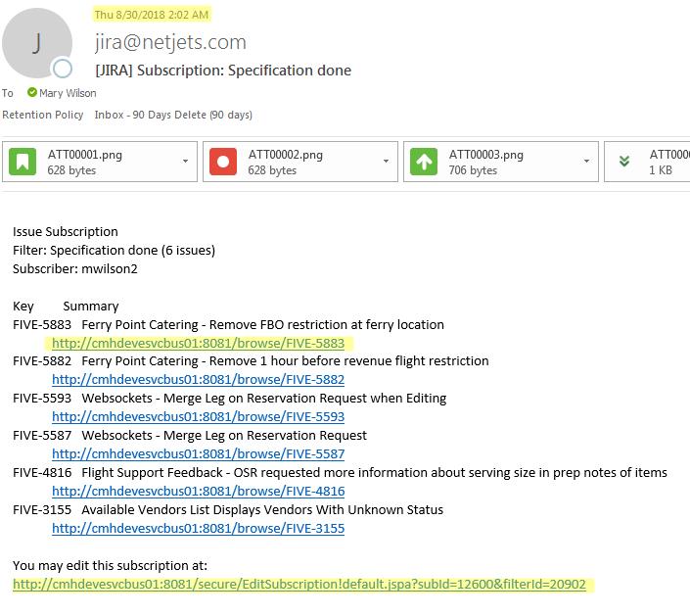Image resolution: width=690 pixels, height=616 pixels.
Task: Open the FIVE-5882 browse link
Action: click(198, 379)
